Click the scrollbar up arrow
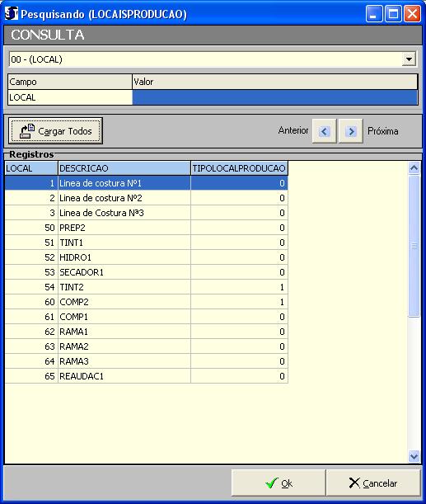This screenshot has height=504, width=426. click(414, 167)
